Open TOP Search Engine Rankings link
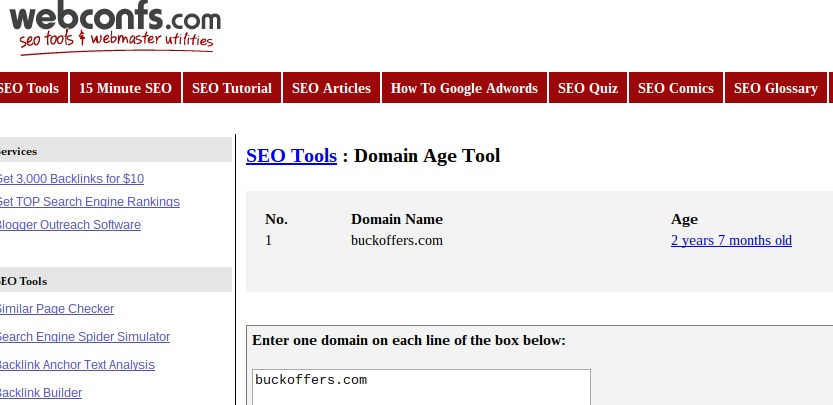The image size is (833, 405). (x=89, y=202)
